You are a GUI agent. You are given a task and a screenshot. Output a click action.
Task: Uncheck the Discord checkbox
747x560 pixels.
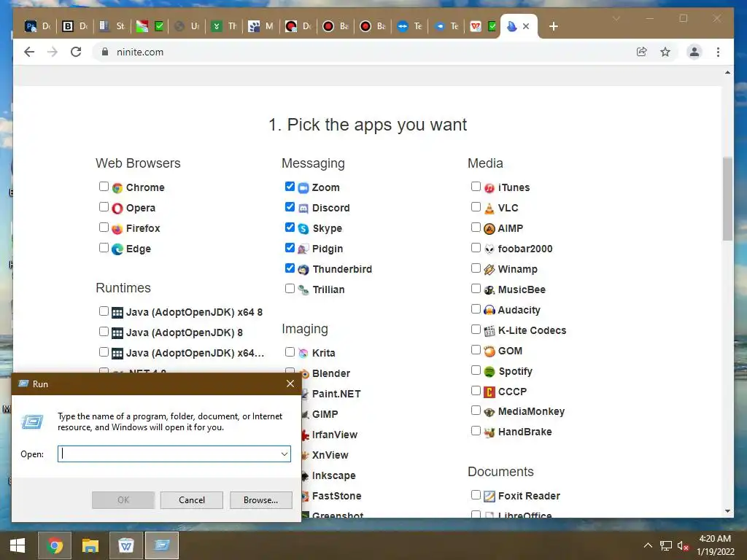[x=290, y=206]
